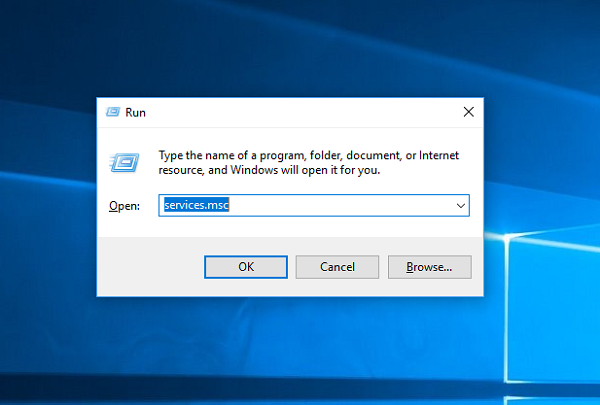Close the Run dialog with X
The width and height of the screenshot is (600, 405).
point(468,113)
